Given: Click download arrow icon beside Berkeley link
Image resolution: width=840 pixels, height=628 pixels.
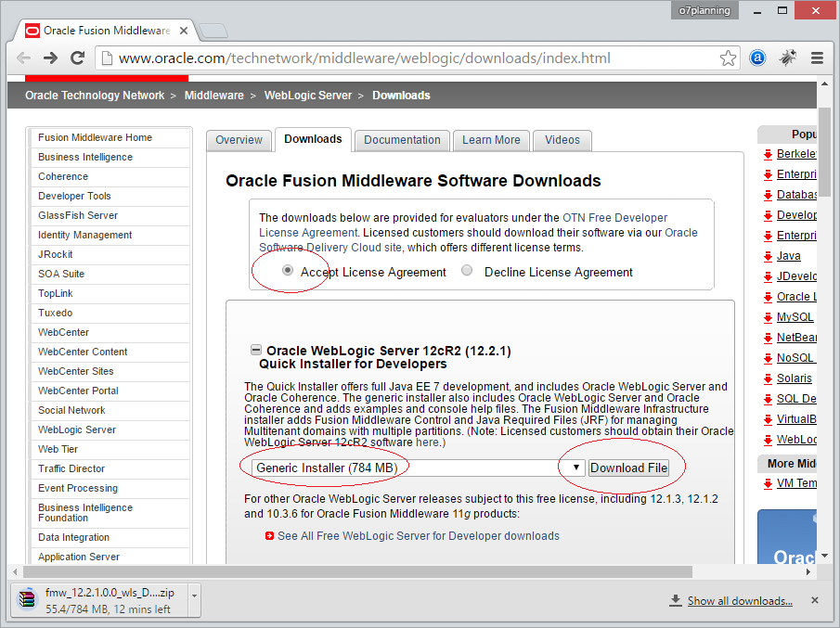Looking at the screenshot, I should (x=768, y=155).
